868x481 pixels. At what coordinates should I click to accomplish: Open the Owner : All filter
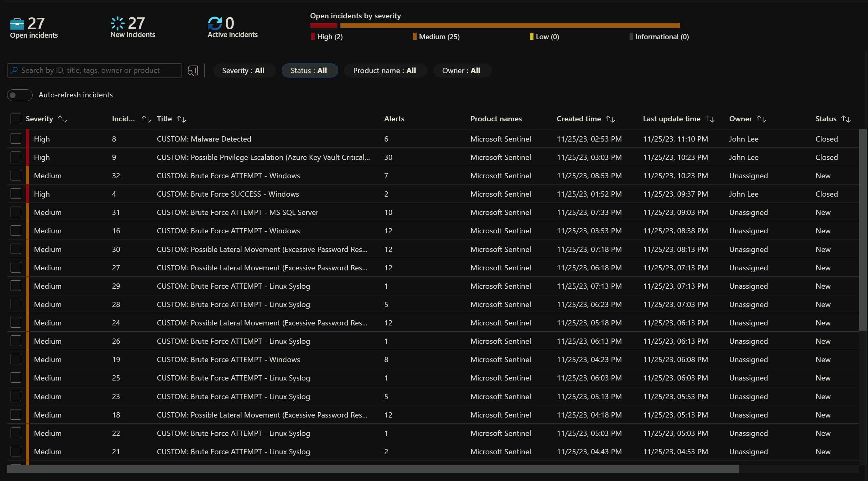(x=462, y=71)
